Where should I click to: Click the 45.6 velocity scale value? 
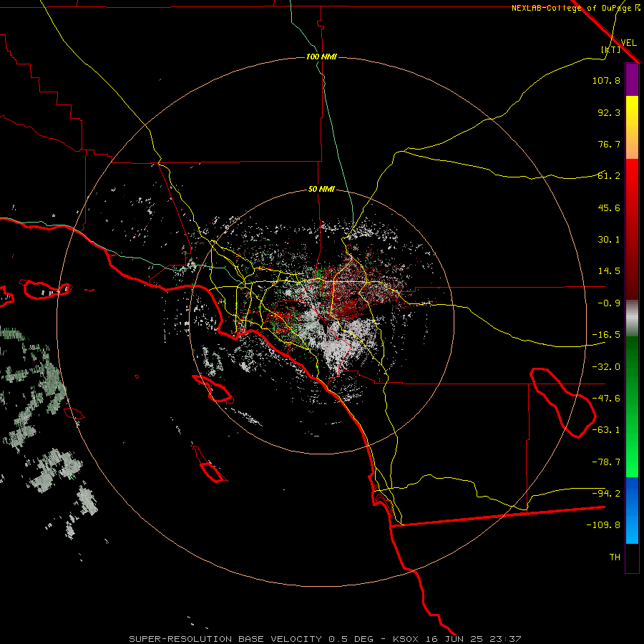(x=609, y=208)
